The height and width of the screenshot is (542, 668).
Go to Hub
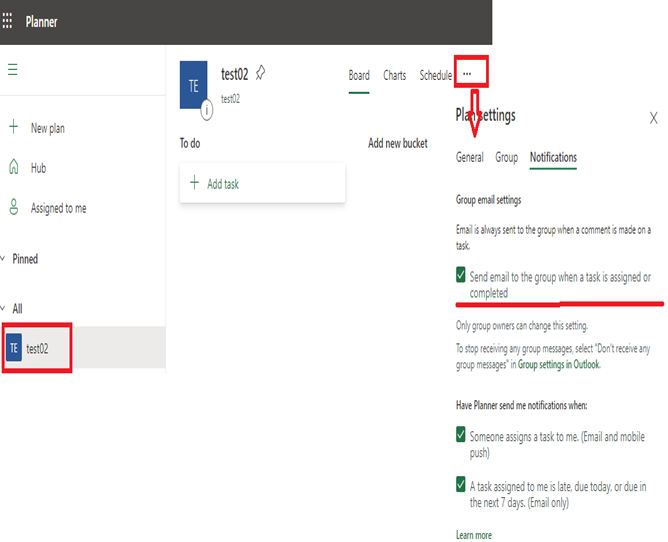click(x=38, y=168)
